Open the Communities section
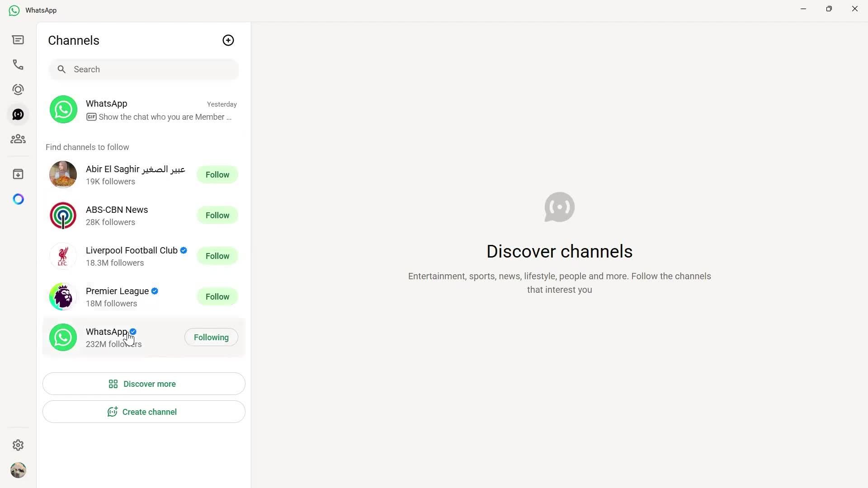This screenshot has height=488, width=868. point(18,139)
